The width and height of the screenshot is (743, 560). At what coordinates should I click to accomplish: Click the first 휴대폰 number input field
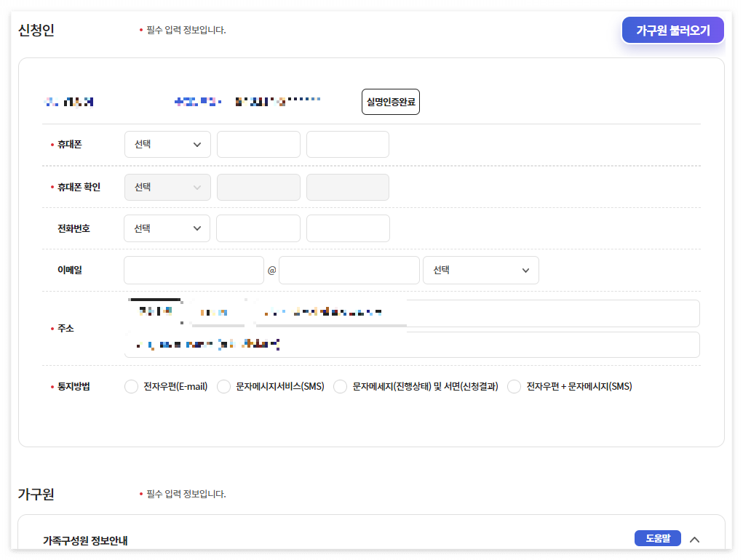click(258, 144)
